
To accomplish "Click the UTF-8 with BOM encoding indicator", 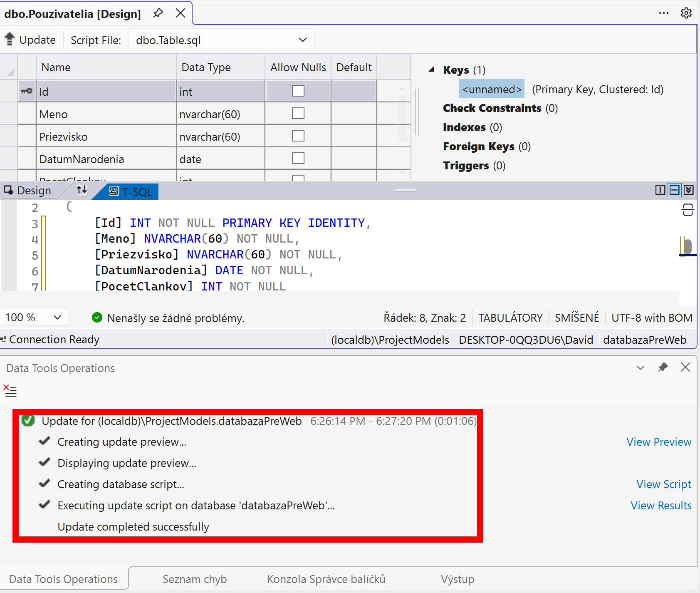I will click(652, 318).
